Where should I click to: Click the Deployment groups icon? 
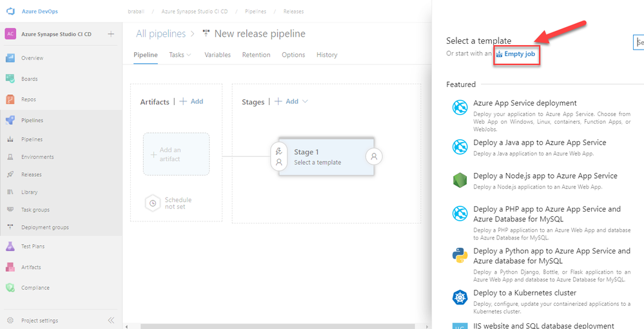pos(10,227)
